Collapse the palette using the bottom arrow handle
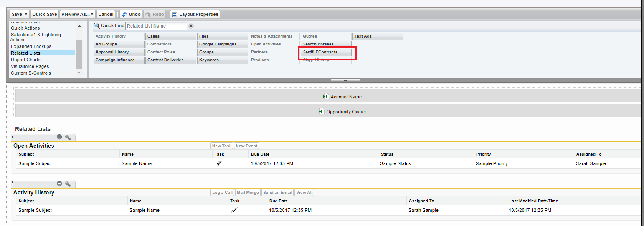The height and width of the screenshot is (226, 644). coord(345,80)
